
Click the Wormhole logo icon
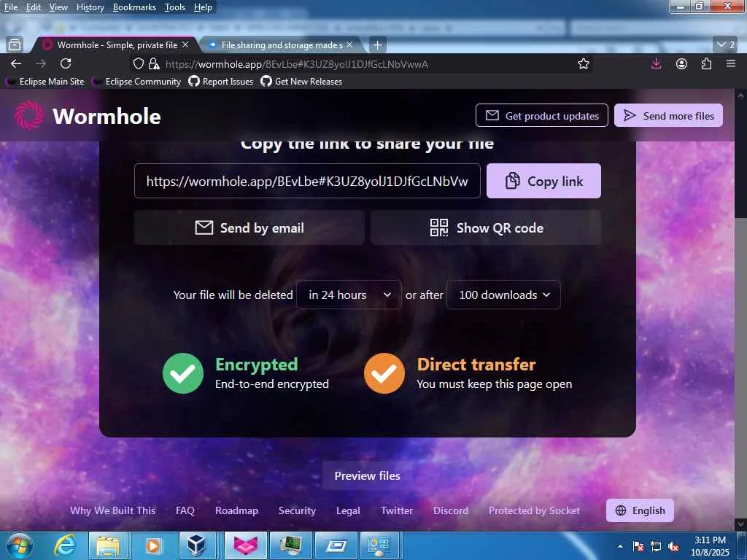(x=29, y=116)
